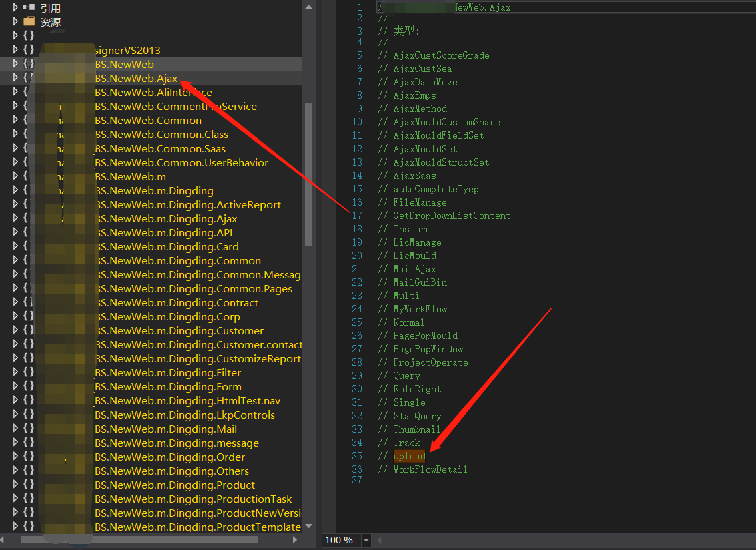Click tree panel scroll-down arrow

[308, 525]
